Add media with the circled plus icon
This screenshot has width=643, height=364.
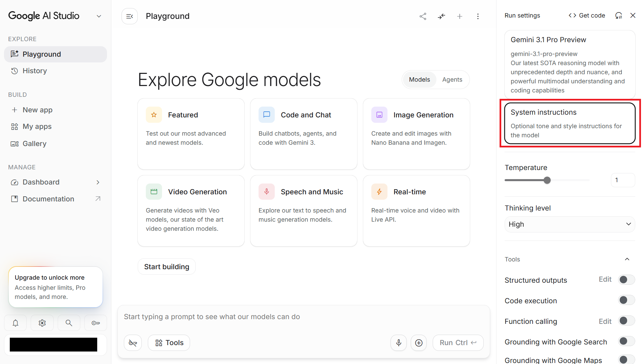coord(419,343)
